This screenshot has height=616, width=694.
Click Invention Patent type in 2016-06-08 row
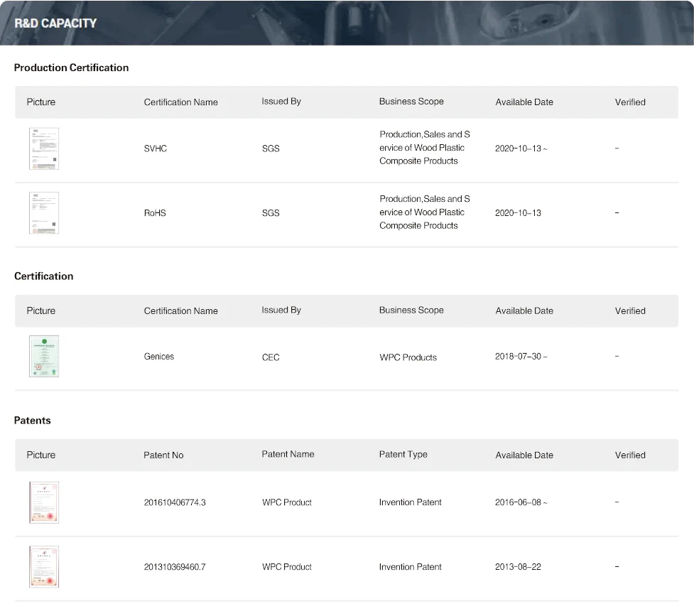coord(411,502)
